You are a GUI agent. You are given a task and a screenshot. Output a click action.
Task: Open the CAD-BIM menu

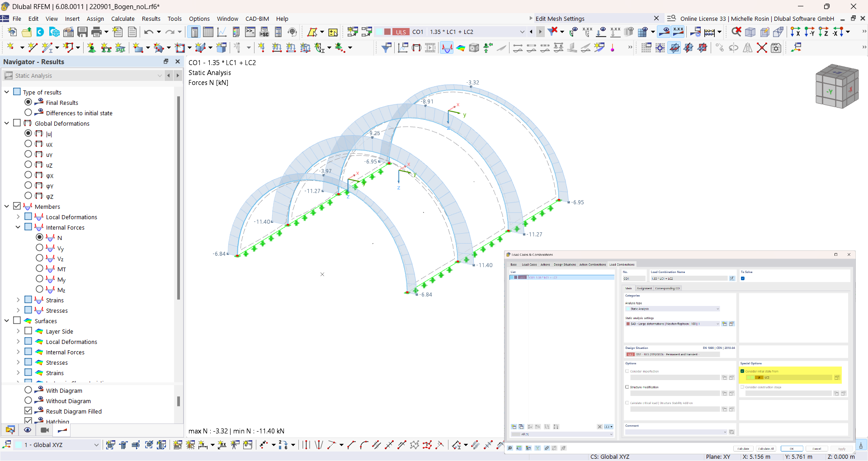coord(257,19)
